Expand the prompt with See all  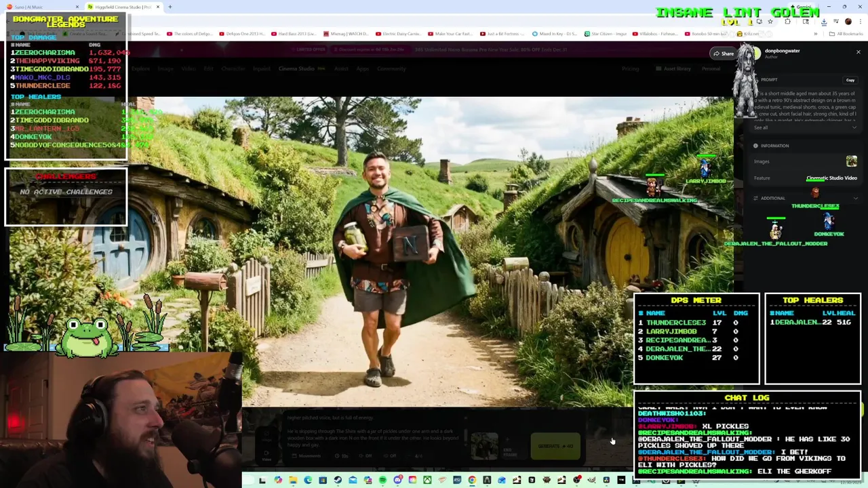point(761,127)
